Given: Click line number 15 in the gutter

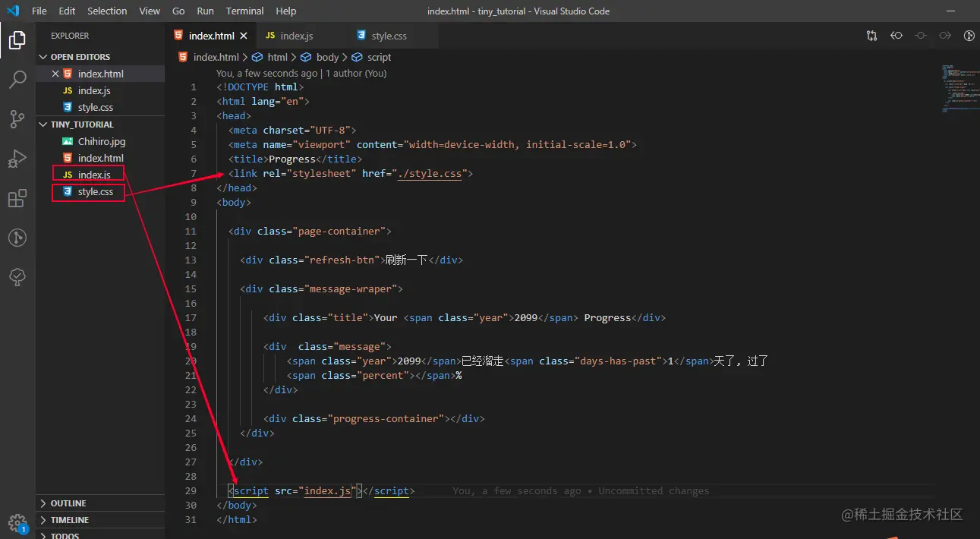Looking at the screenshot, I should pos(191,289).
